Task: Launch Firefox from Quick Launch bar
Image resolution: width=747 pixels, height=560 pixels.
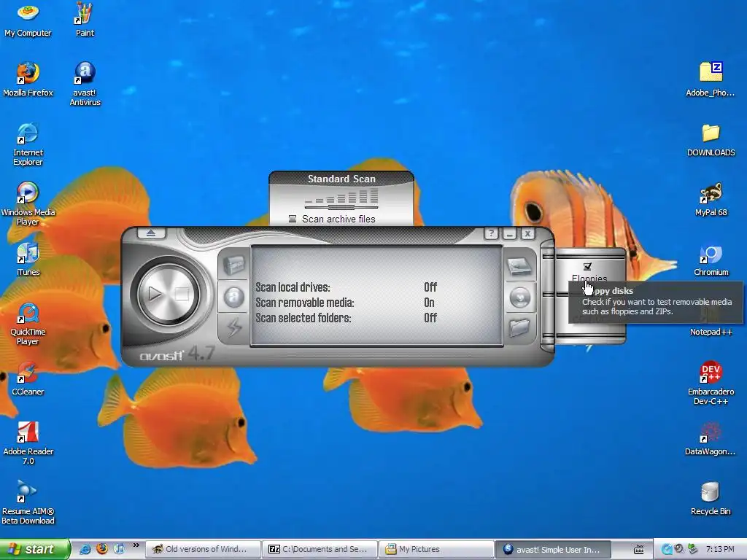Action: coord(102,549)
